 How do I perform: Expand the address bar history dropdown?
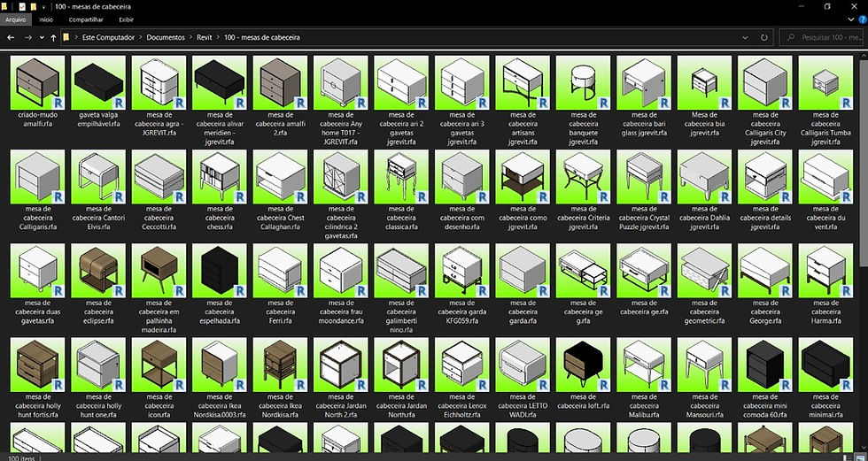(745, 37)
